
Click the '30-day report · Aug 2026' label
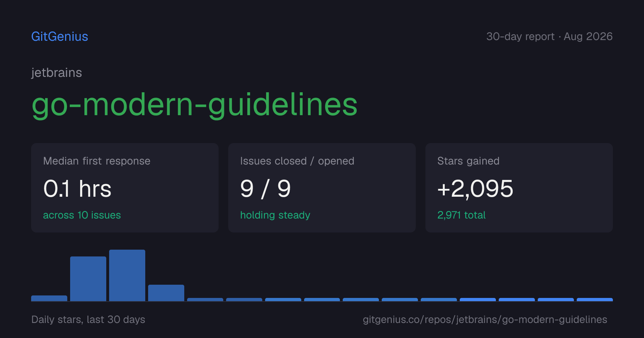pyautogui.click(x=549, y=36)
